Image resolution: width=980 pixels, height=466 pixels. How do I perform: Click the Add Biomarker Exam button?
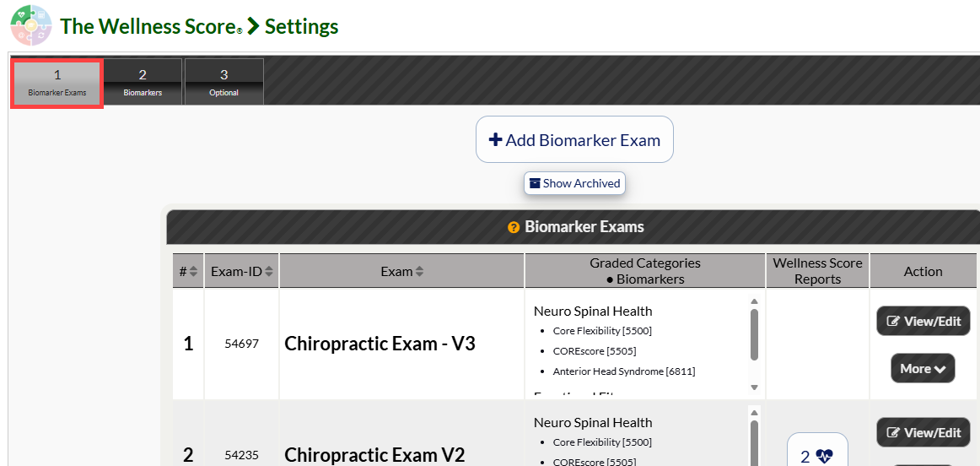click(574, 139)
